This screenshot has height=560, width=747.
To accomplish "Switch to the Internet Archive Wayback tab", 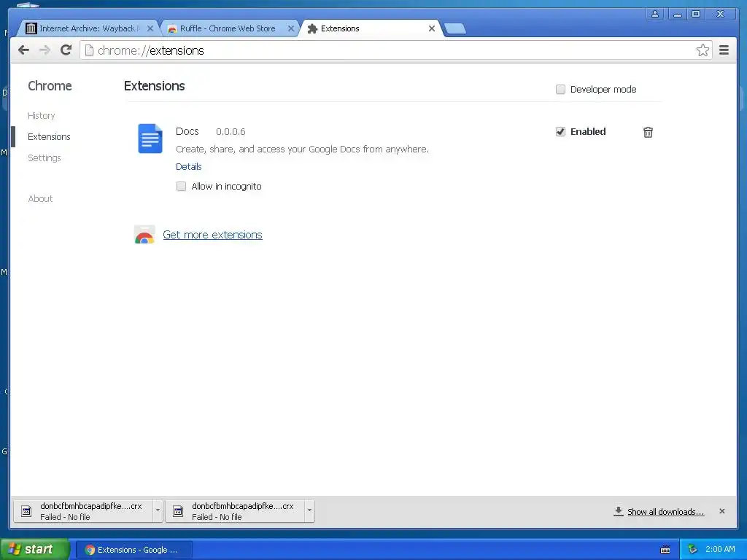I will 88,28.
